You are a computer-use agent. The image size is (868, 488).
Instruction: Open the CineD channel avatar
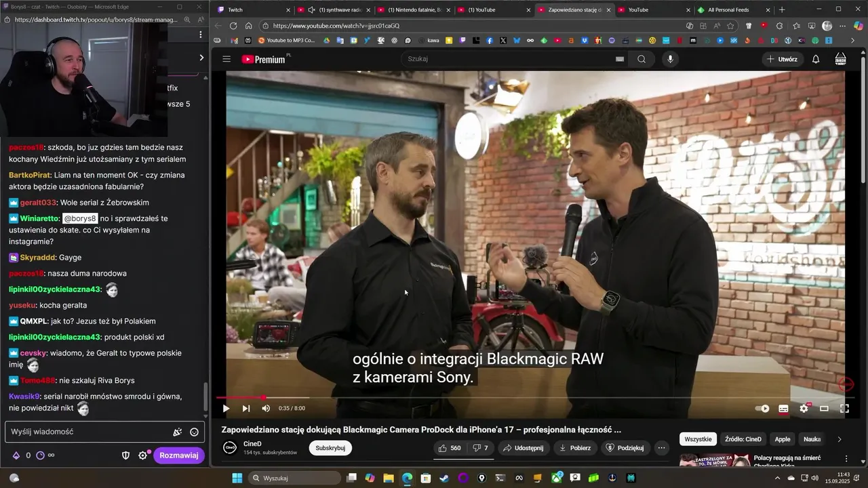point(230,447)
